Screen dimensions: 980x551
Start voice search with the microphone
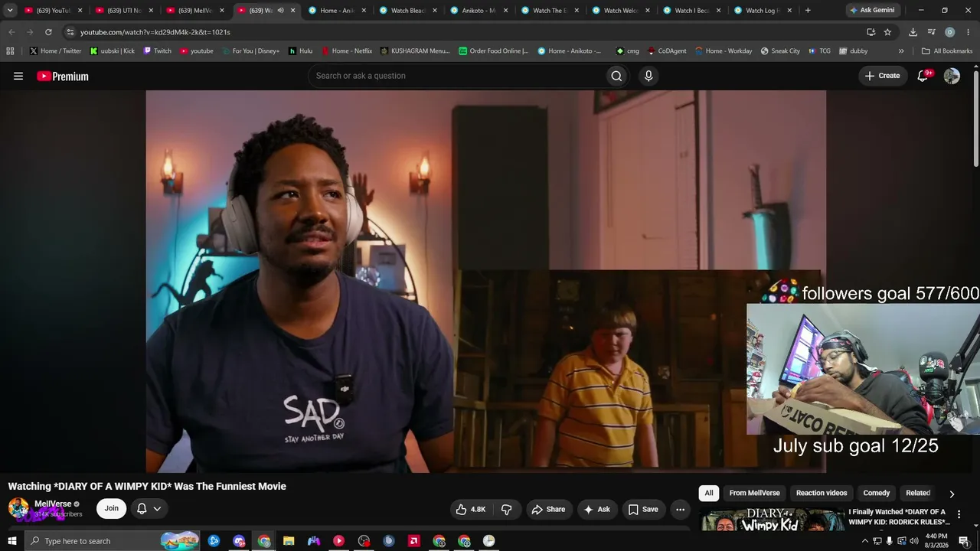pos(648,76)
